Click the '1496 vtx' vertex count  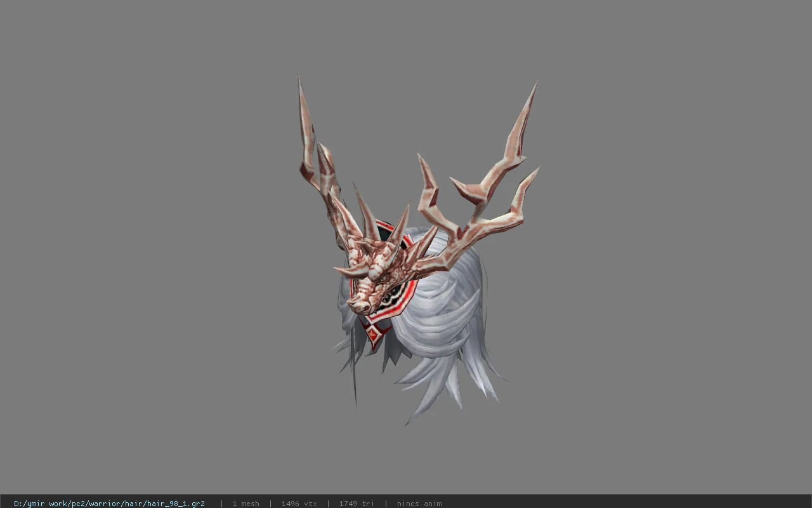pos(299,504)
